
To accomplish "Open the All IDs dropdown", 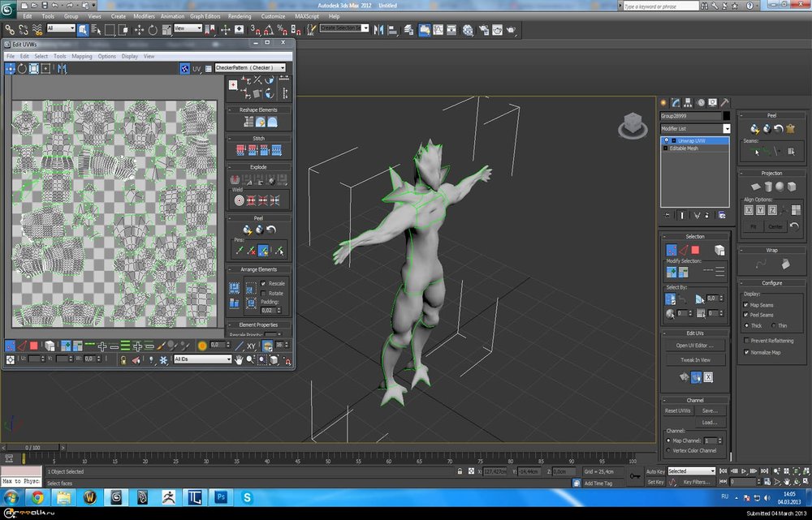I will (202, 359).
